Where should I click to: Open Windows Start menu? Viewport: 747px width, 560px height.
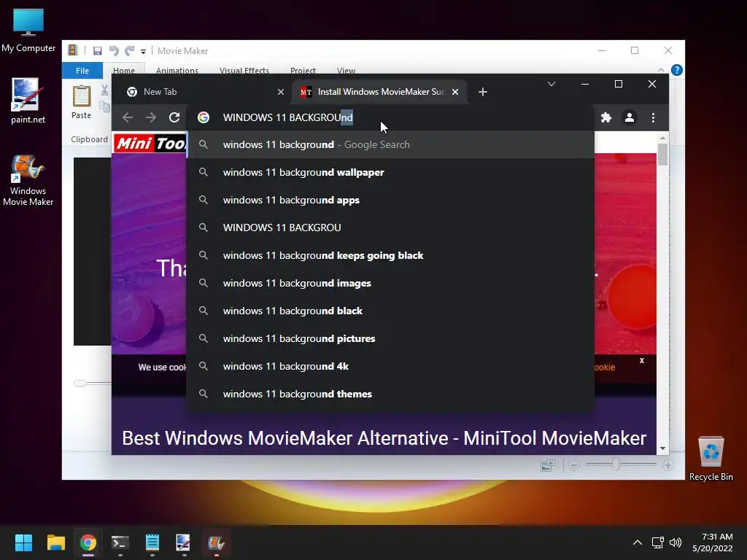click(x=23, y=542)
